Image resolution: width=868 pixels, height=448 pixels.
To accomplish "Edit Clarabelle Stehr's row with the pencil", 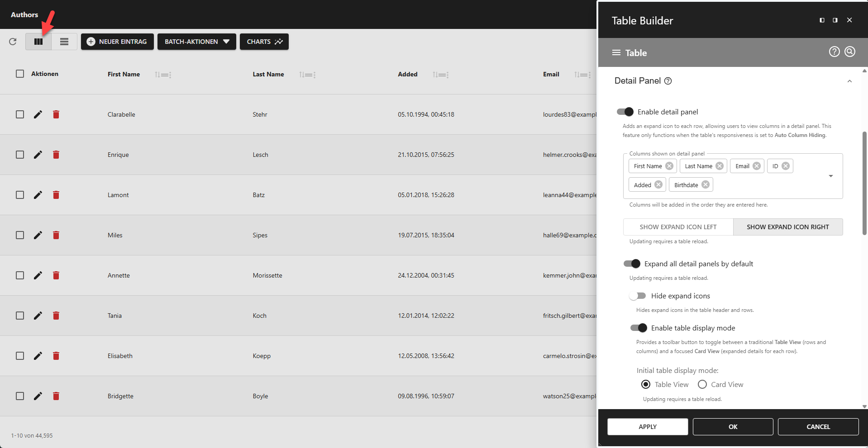I will (x=38, y=114).
